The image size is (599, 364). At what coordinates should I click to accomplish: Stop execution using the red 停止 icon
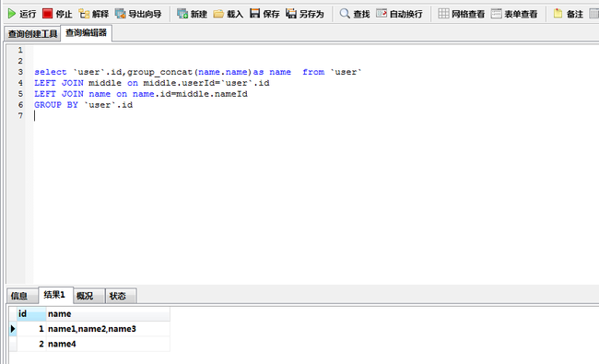point(47,14)
